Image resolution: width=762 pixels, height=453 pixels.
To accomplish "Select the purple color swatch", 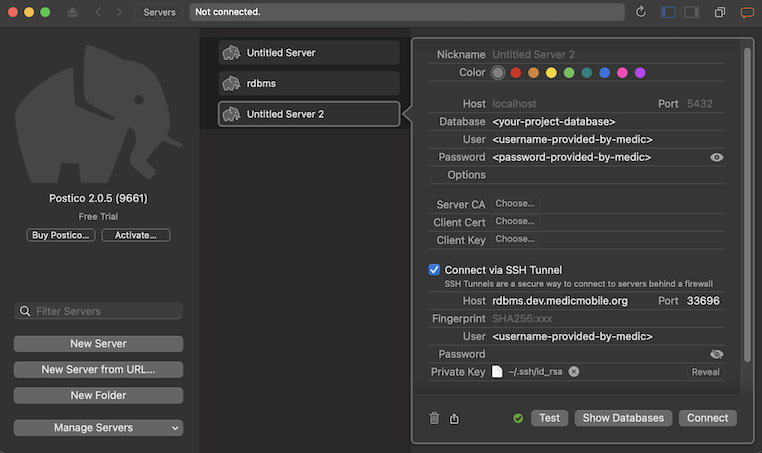I will [640, 72].
